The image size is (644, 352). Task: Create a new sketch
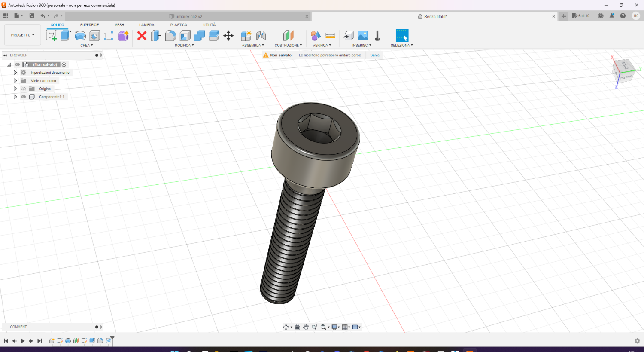click(52, 36)
